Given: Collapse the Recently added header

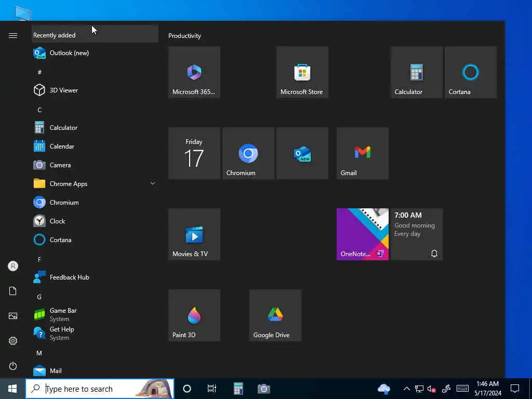Looking at the screenshot, I should [95, 34].
